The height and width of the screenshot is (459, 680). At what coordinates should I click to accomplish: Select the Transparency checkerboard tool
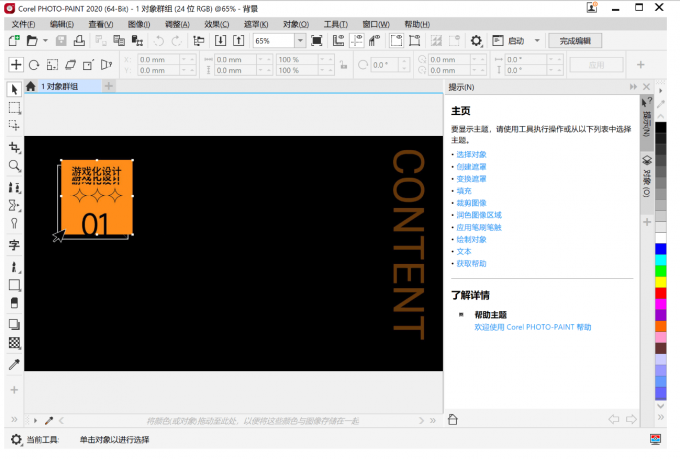pos(14,343)
